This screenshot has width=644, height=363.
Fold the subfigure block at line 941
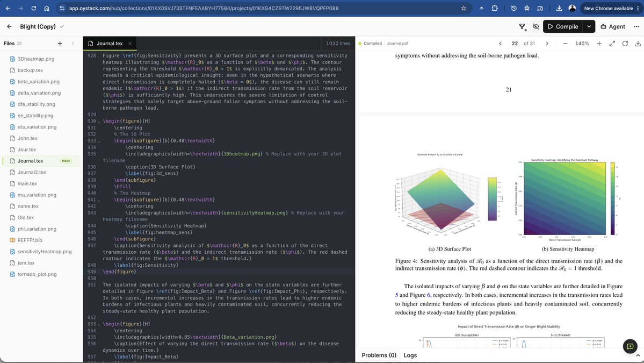pos(99,200)
